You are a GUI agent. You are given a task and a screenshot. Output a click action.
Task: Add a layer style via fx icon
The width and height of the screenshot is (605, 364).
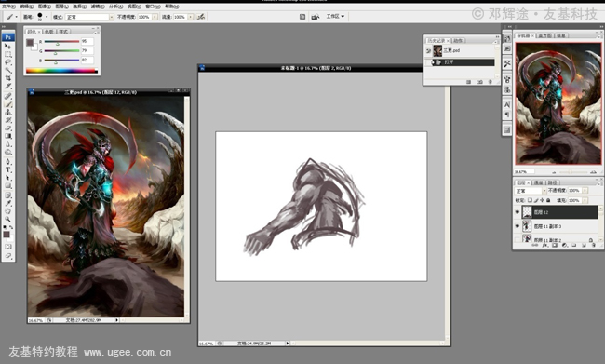(544, 245)
